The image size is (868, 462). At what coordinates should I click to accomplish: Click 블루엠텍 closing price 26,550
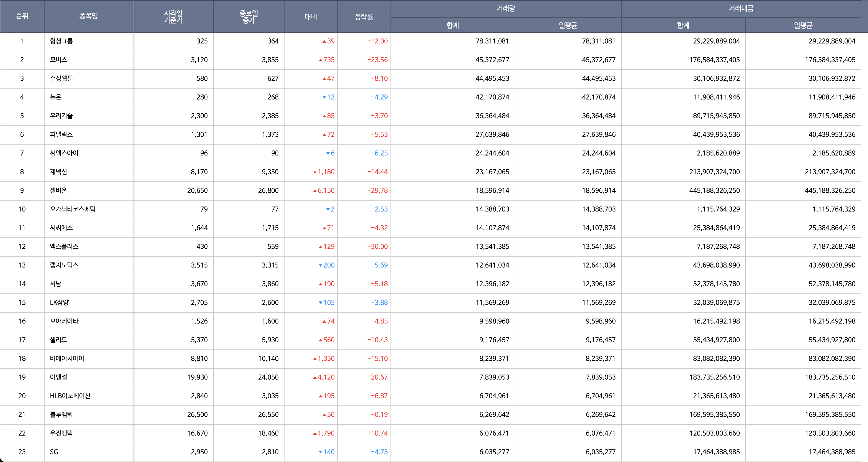pyautogui.click(x=268, y=415)
